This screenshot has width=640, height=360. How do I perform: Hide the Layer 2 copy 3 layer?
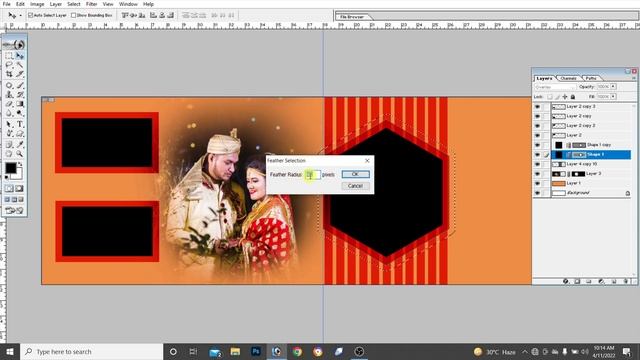click(538, 107)
